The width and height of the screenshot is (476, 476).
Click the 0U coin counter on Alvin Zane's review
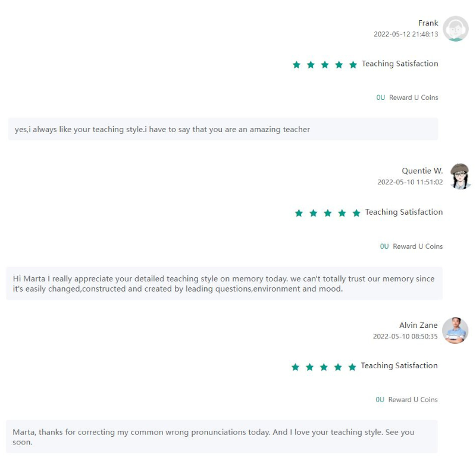point(381,399)
